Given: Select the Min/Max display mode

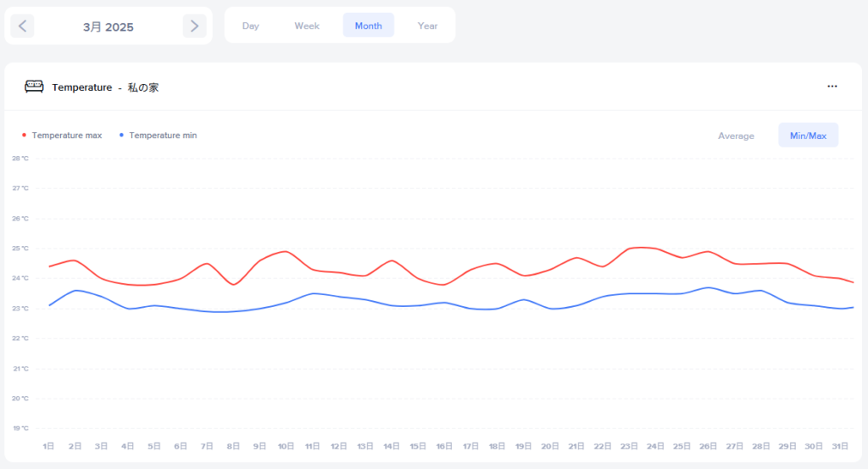Looking at the screenshot, I should click(808, 136).
